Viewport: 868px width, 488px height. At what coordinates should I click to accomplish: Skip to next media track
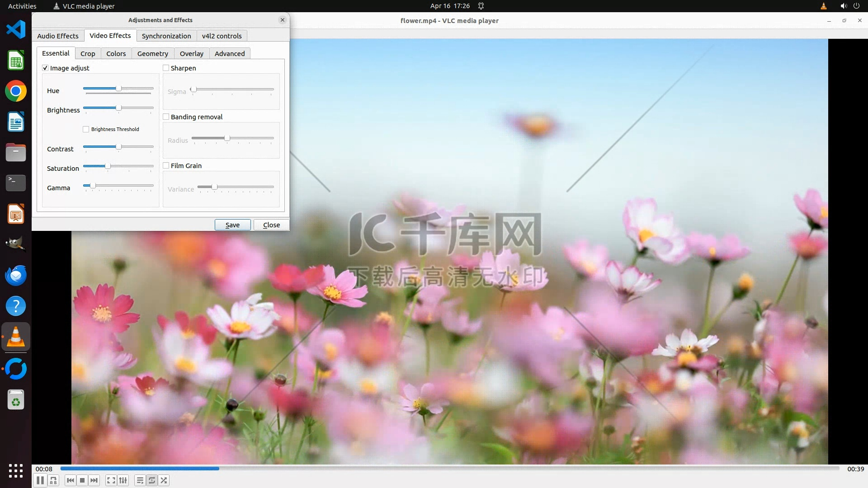pos(94,480)
